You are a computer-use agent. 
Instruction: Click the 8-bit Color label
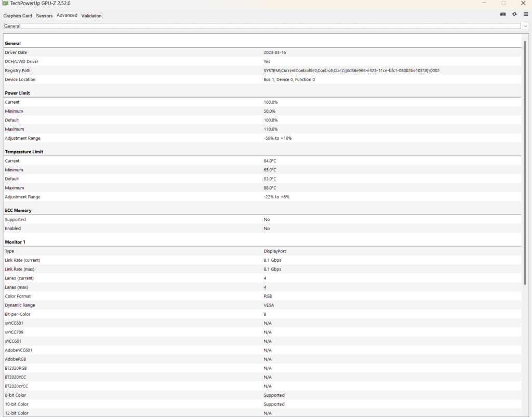click(16, 395)
